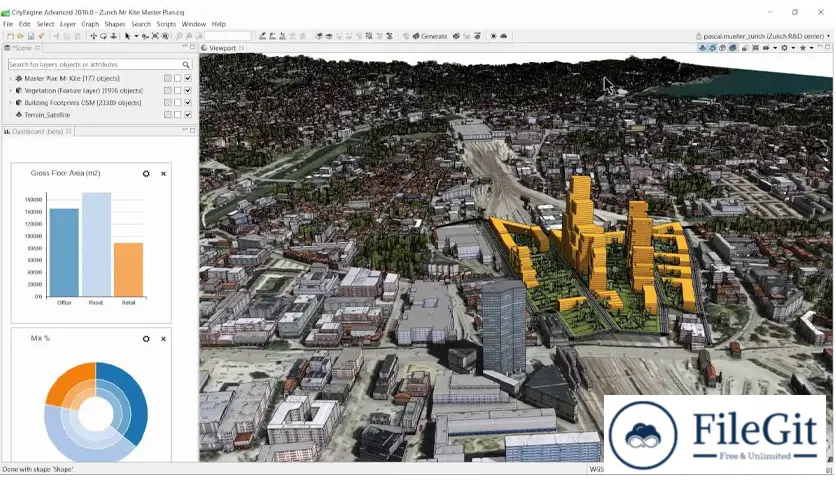Tick the empty lock checkbox of Master Plan layer

tap(178, 78)
